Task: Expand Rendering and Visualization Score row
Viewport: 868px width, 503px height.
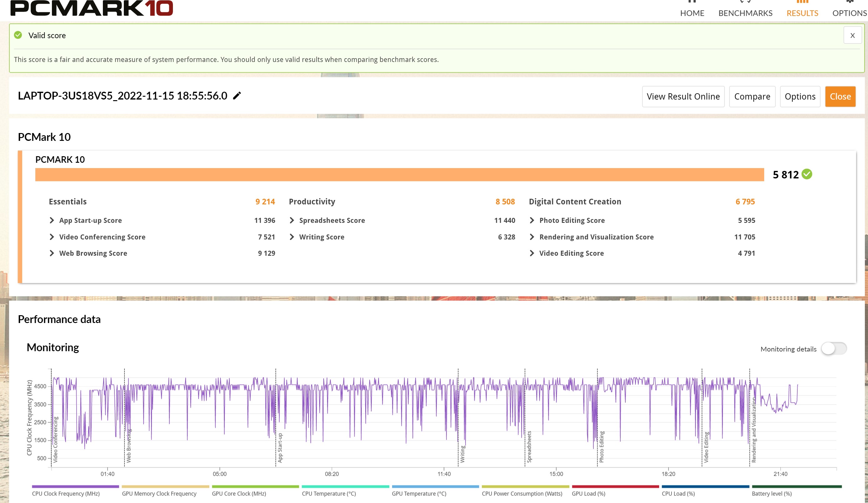Action: click(x=532, y=237)
